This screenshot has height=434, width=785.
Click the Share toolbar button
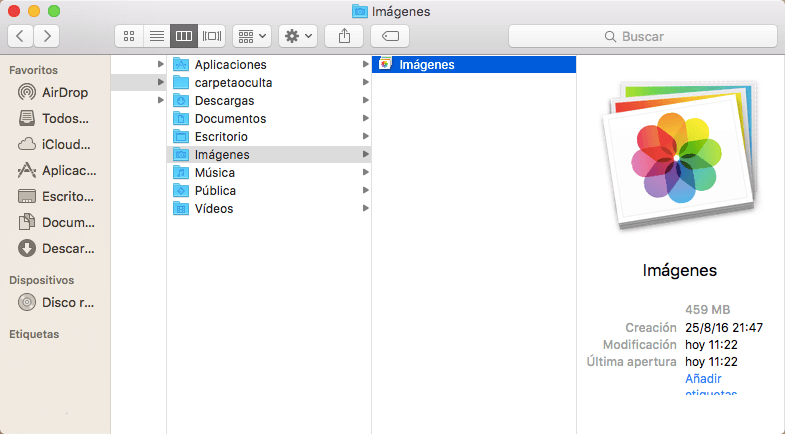click(344, 36)
